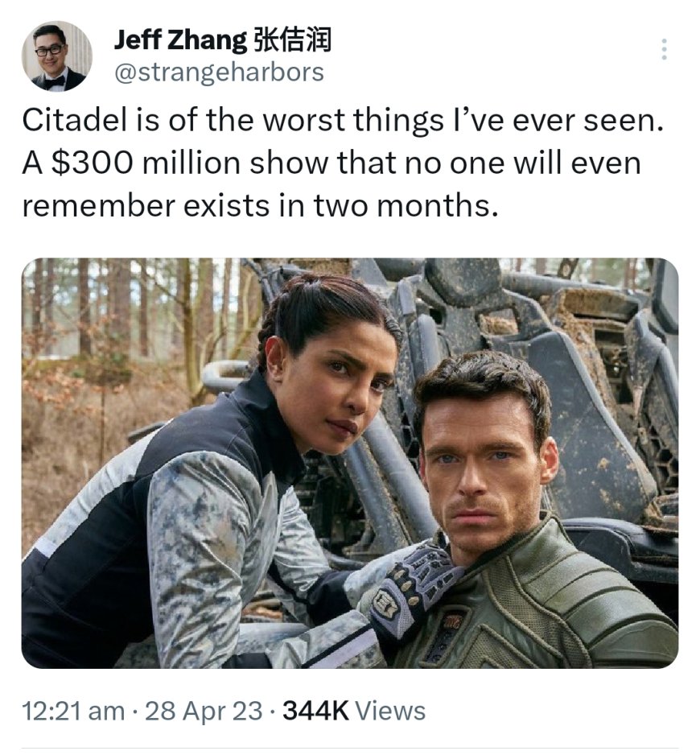Click the display name Jeff Zhang
The image size is (700, 755).
(180, 39)
